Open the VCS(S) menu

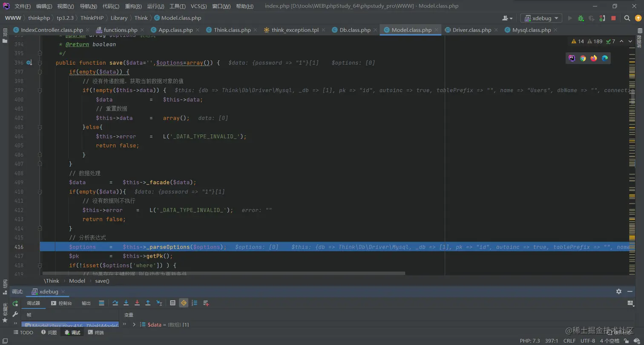[x=199, y=6]
